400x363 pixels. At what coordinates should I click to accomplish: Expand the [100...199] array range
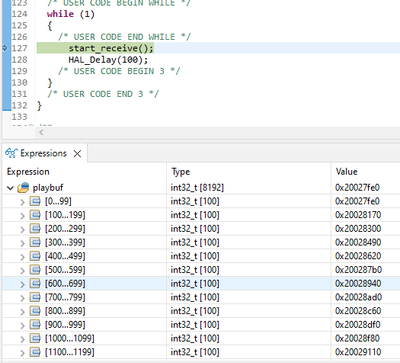tap(22, 216)
